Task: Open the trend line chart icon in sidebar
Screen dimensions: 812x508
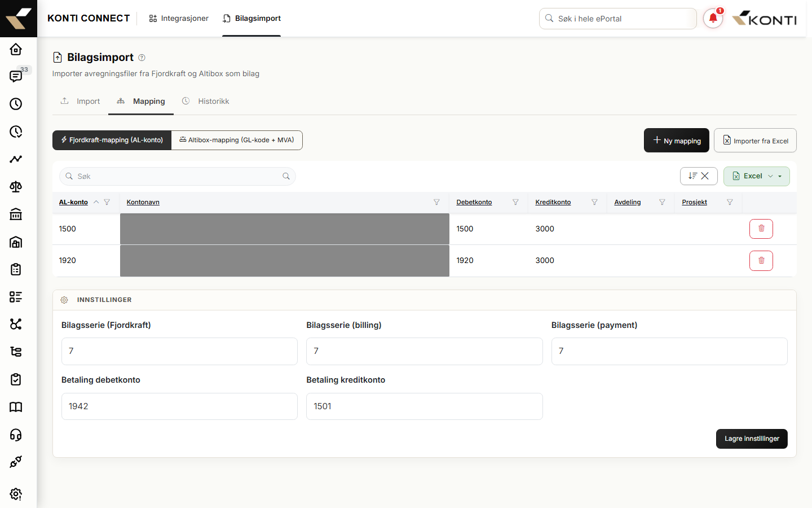Action: [16, 159]
